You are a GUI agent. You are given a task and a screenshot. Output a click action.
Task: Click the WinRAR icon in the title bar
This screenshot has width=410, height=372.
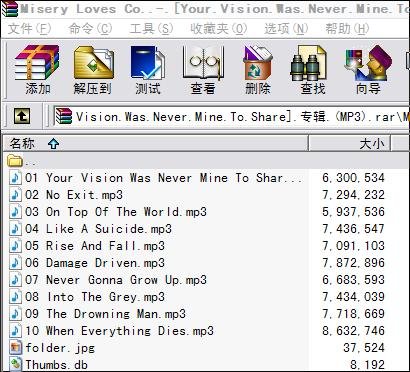coord(9,9)
